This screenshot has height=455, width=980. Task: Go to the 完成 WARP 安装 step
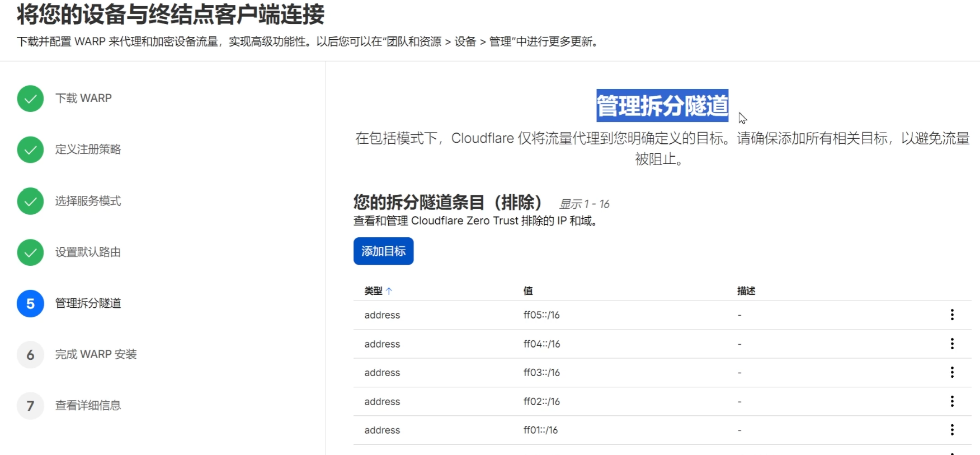96,354
